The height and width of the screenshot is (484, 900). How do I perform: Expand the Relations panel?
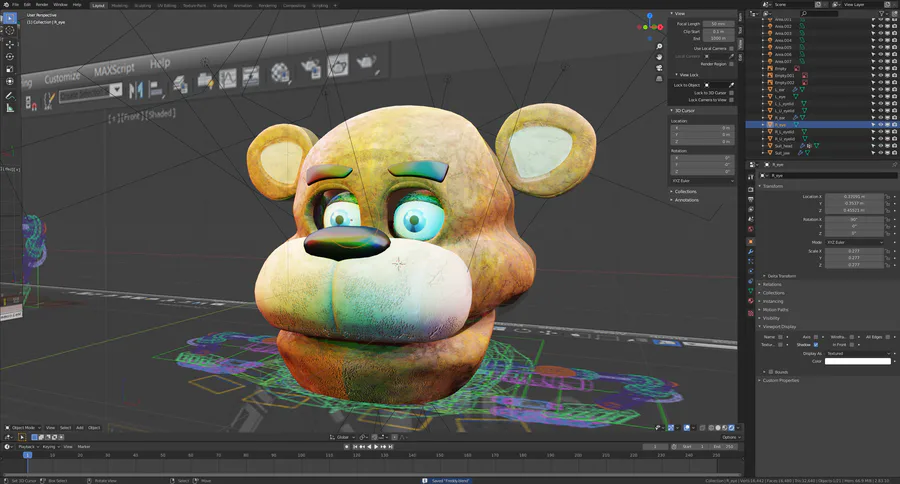coord(771,285)
